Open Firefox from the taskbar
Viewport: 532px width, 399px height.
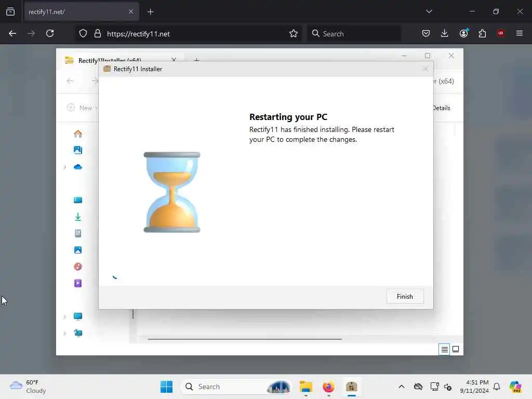(x=328, y=387)
